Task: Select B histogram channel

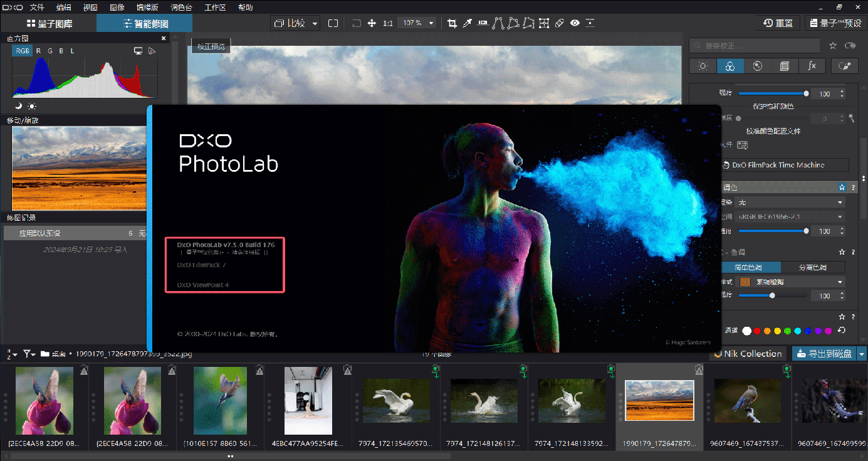Action: (x=61, y=51)
